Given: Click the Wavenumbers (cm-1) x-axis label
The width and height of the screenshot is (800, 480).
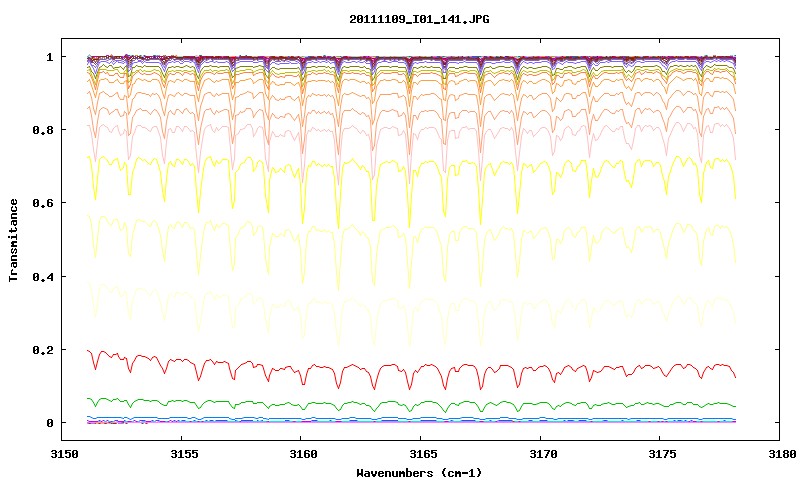Looking at the screenshot, I should [x=419, y=473].
